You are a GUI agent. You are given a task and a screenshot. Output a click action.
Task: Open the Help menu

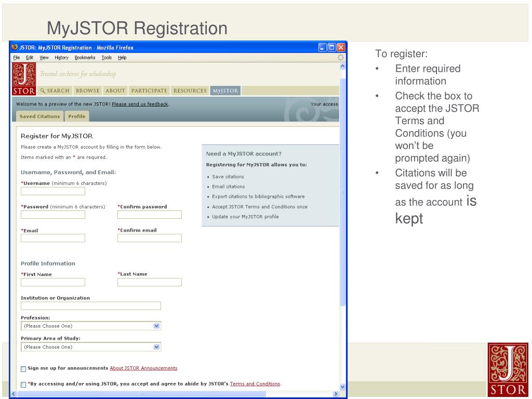coord(122,58)
